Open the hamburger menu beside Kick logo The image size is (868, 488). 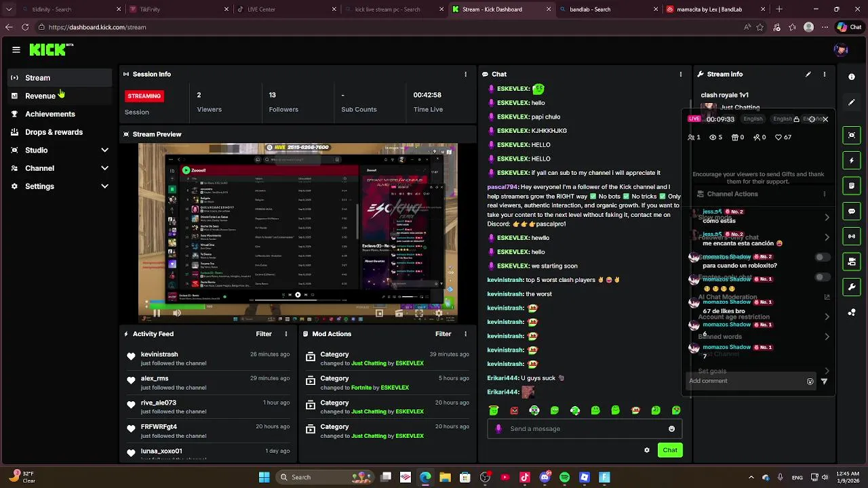pyautogui.click(x=16, y=49)
